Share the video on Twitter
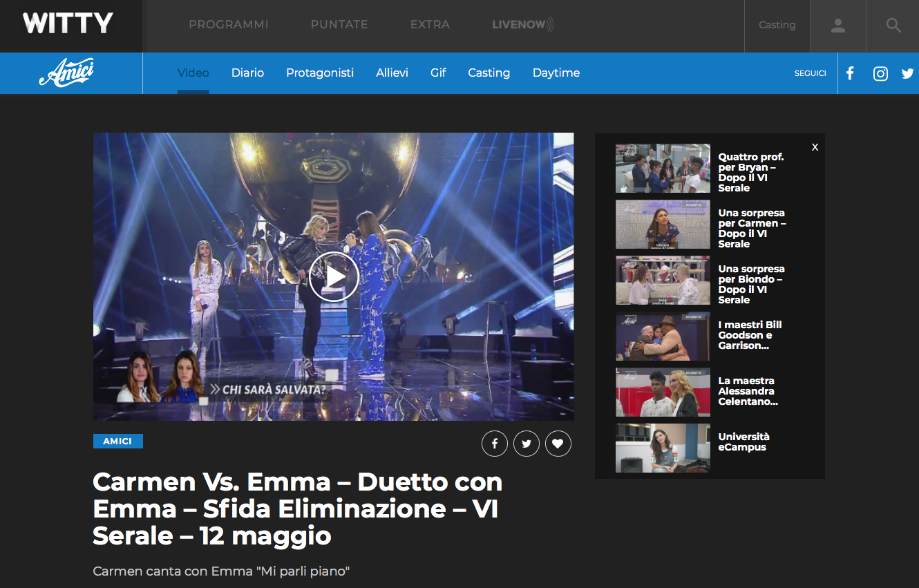 pyautogui.click(x=527, y=443)
